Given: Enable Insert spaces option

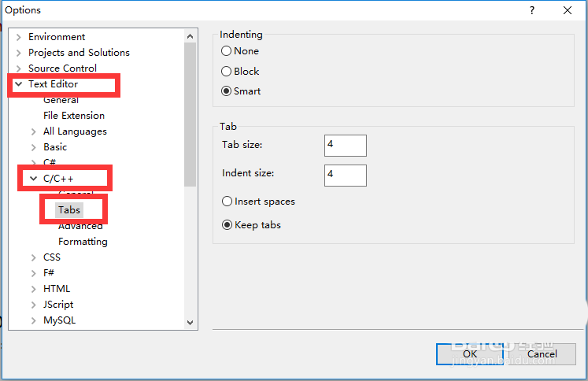Looking at the screenshot, I should tap(227, 202).
